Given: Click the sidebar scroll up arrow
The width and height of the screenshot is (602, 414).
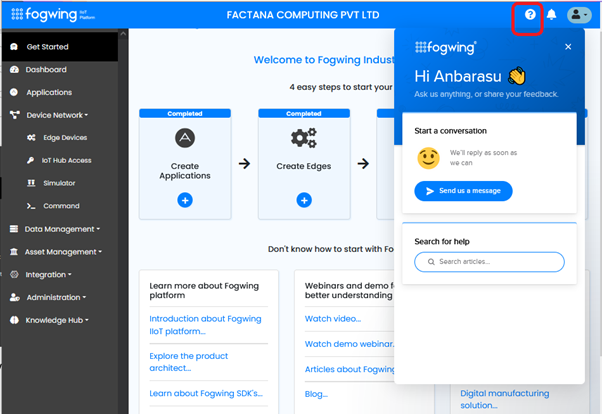Looking at the screenshot, I should 123,34.
